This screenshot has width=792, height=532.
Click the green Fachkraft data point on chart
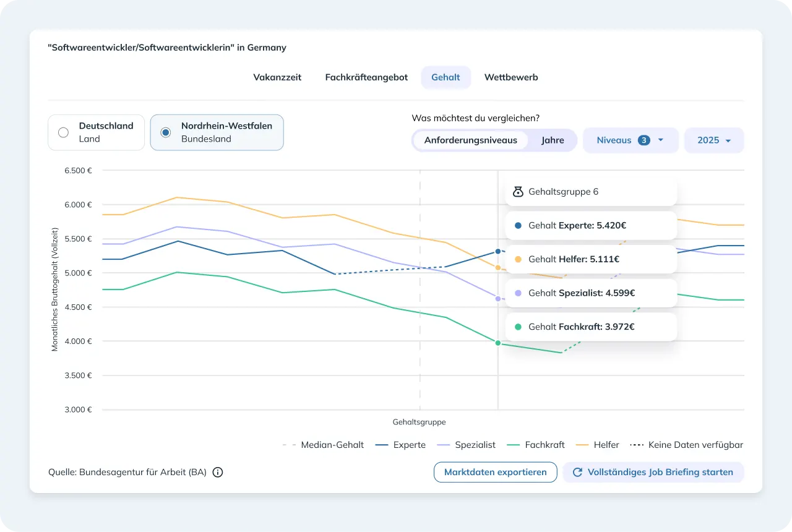click(497, 343)
